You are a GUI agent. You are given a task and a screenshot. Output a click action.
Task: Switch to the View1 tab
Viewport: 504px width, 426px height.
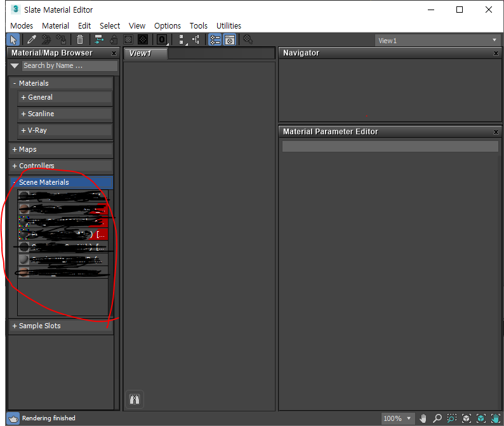(x=145, y=53)
